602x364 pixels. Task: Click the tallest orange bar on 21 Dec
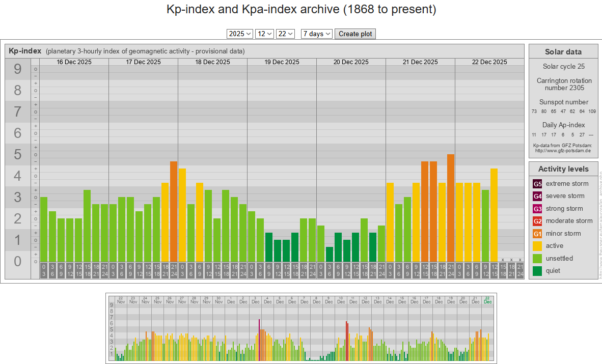point(451,208)
